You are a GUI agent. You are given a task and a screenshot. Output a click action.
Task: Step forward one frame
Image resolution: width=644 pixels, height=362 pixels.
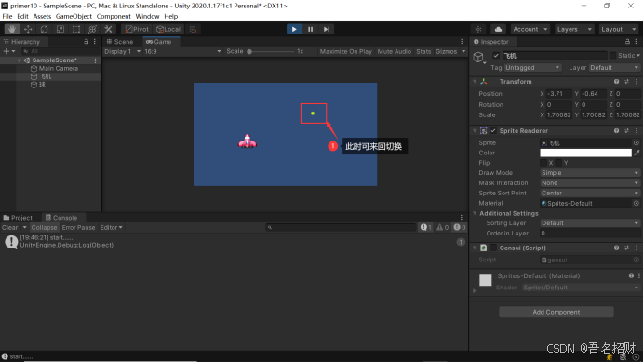coord(326,29)
